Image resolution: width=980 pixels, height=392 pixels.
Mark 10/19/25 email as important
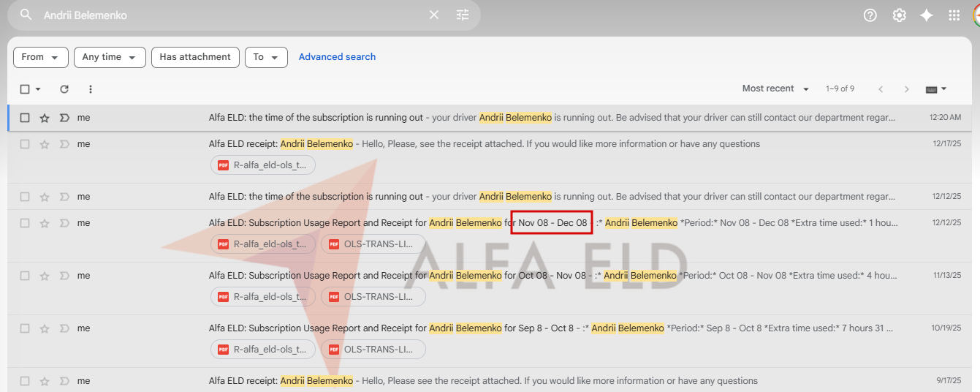tap(64, 328)
